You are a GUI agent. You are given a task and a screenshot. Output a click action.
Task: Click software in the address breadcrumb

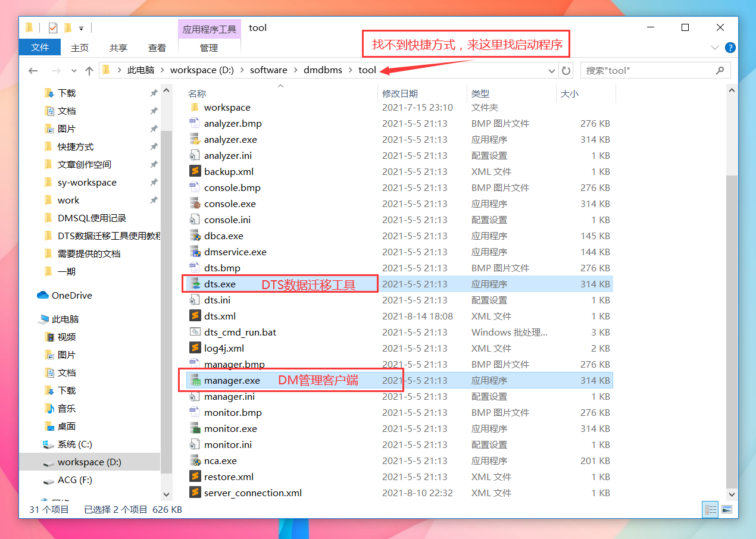tap(268, 70)
